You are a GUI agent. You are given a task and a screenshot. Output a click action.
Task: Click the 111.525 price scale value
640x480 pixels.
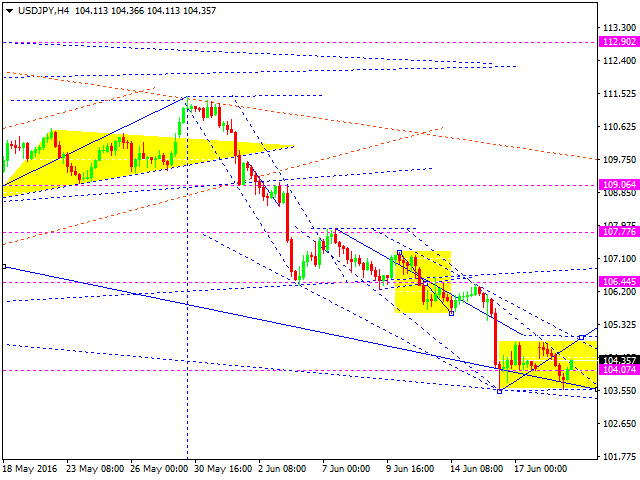[619, 93]
